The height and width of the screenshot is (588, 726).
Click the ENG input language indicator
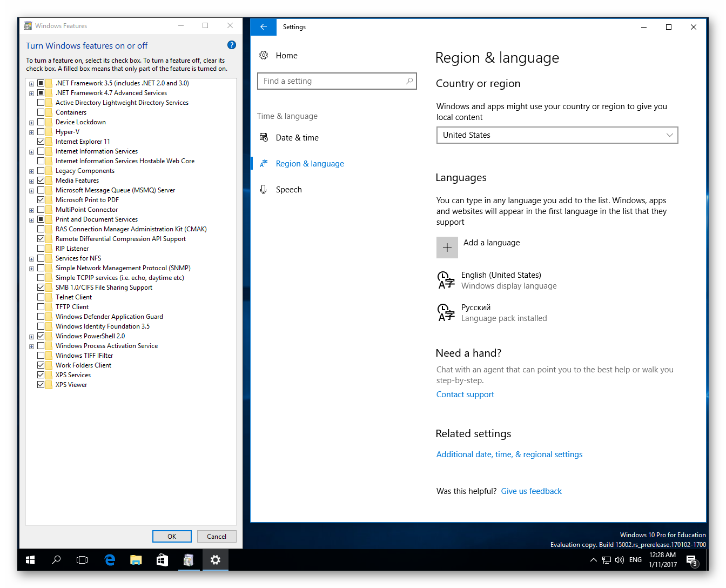tap(635, 560)
